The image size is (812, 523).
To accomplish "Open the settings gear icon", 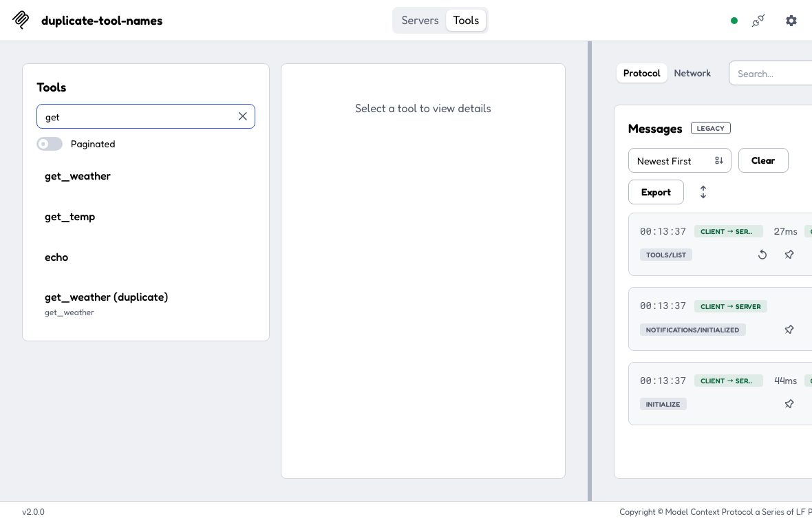I will click(x=791, y=21).
